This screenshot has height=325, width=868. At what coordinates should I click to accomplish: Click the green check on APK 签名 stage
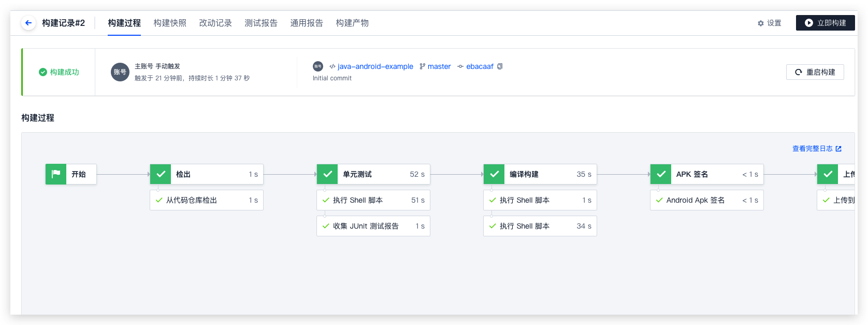pyautogui.click(x=661, y=174)
